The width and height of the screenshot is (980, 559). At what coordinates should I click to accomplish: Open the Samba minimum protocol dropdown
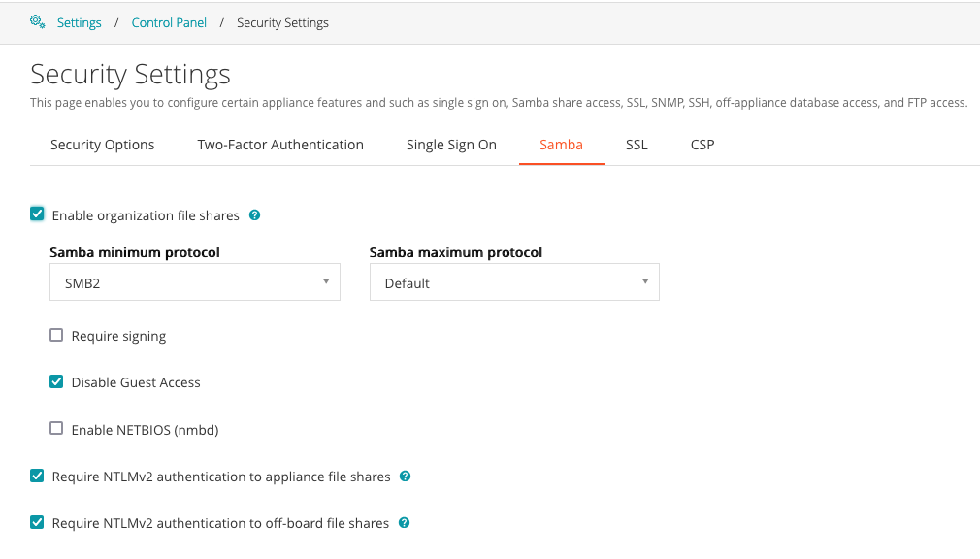coord(194,282)
